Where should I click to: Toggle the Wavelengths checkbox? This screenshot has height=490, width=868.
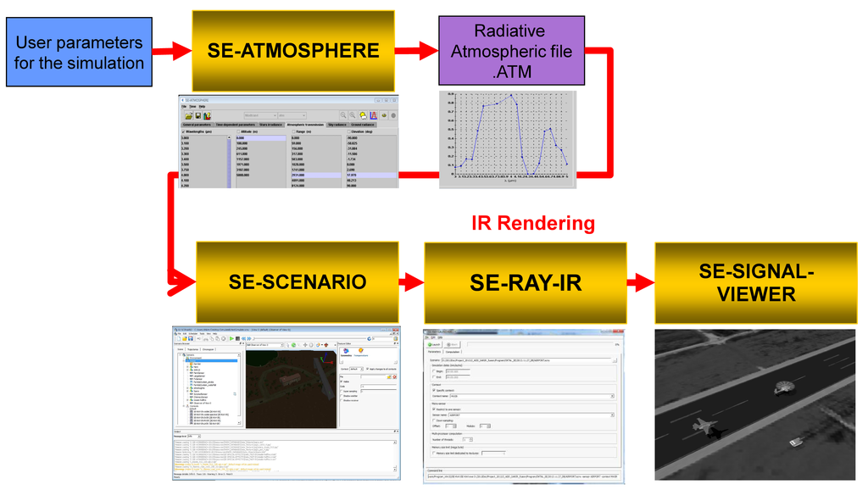pos(184,131)
